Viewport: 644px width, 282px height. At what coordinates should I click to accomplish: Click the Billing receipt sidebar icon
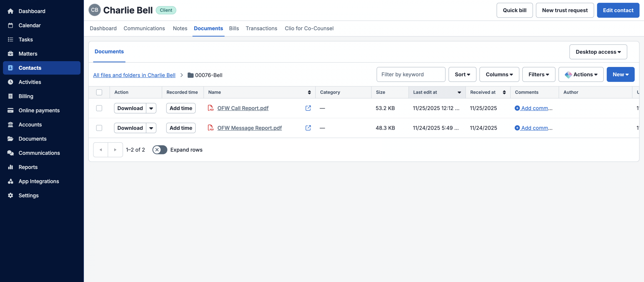(x=10, y=96)
